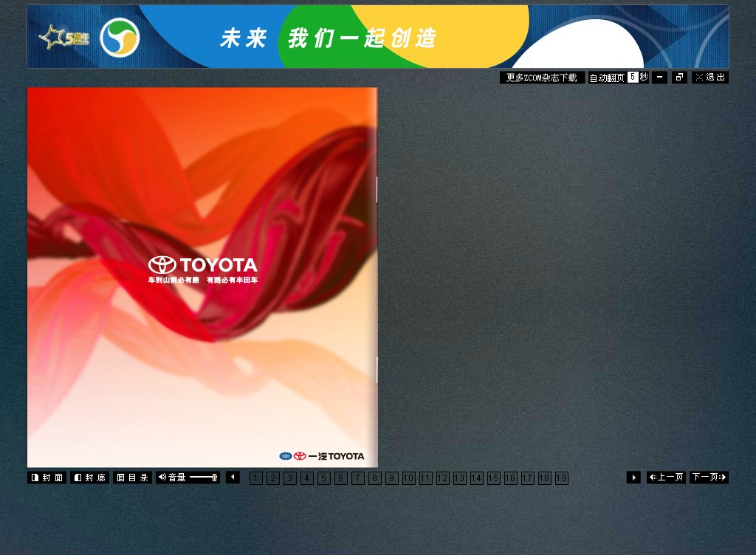Click next page (下一页) button
This screenshot has width=756, height=555.
tap(709, 478)
